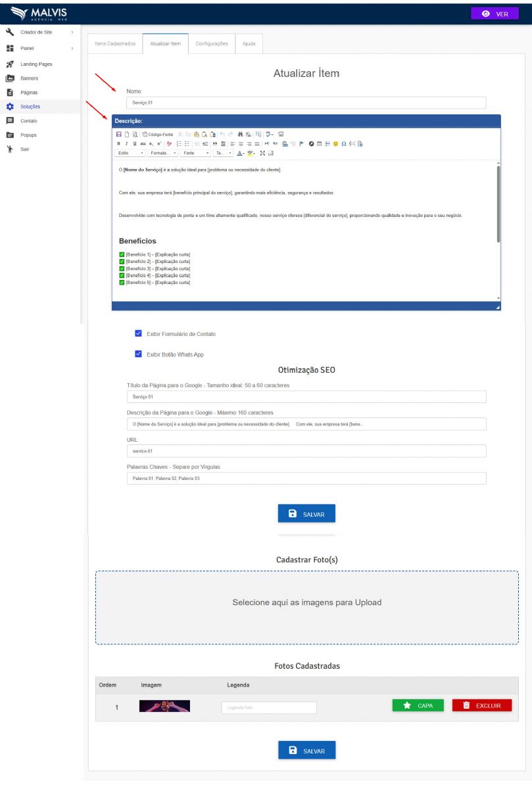
Task: Click the Bold formatting icon in editor
Action: [x=119, y=143]
